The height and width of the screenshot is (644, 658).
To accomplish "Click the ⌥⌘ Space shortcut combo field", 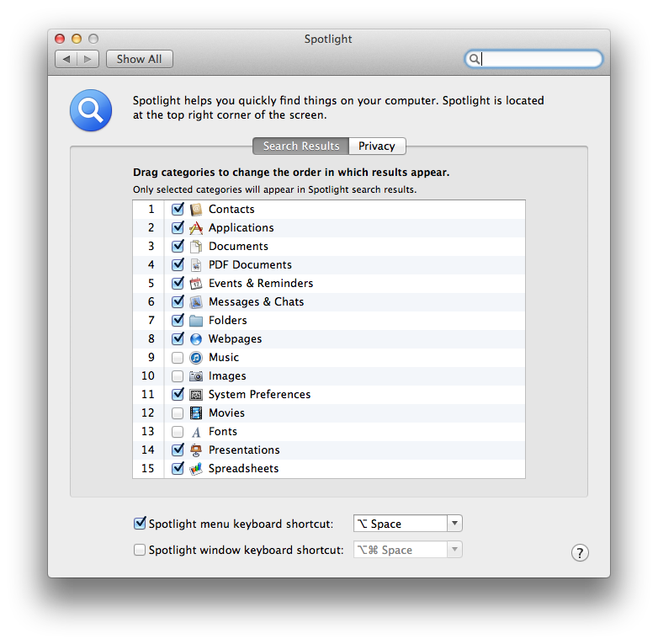I will click(401, 550).
